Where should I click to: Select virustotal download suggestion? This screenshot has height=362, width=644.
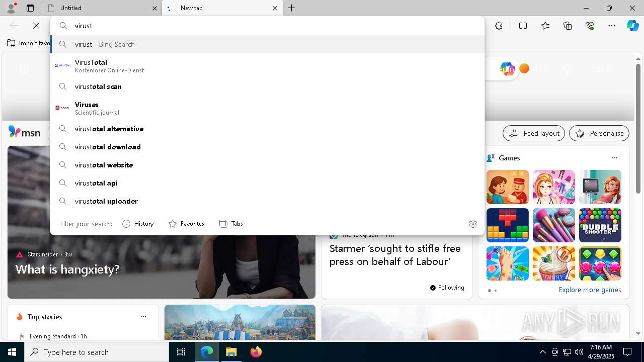pos(268,147)
